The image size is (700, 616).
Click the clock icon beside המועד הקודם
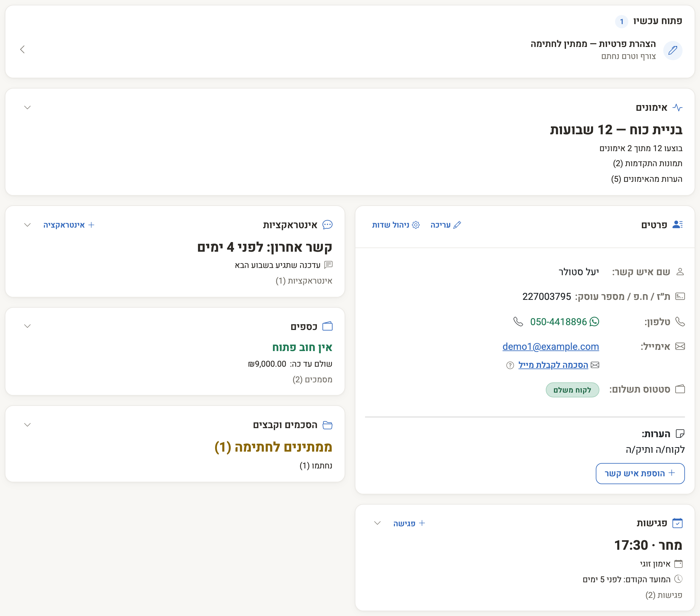tap(678, 579)
